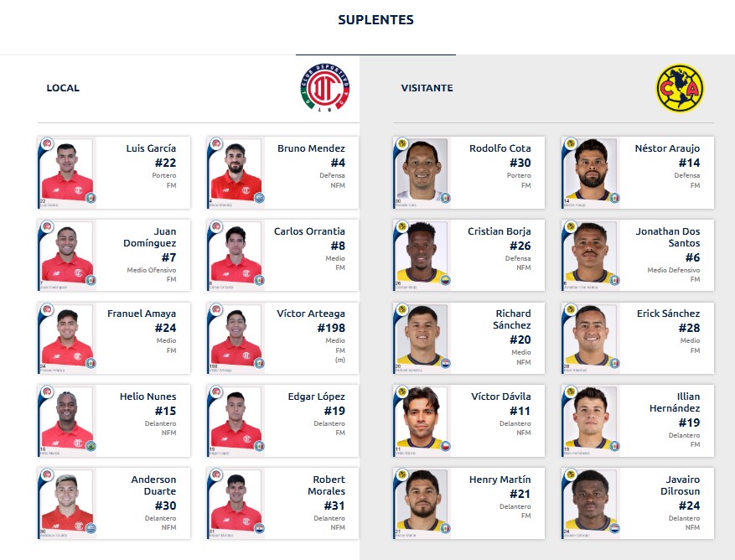735x560 pixels.
Task: Click the Deportivo Toluca club crest
Action: pyautogui.click(x=325, y=87)
